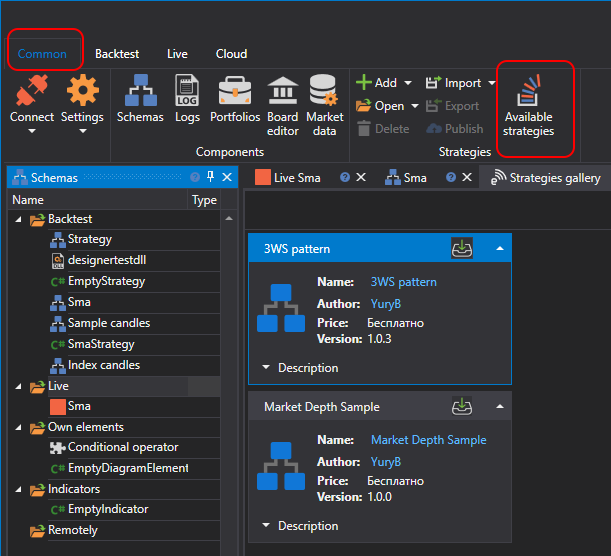Collapse the 3WS pattern card

500,248
